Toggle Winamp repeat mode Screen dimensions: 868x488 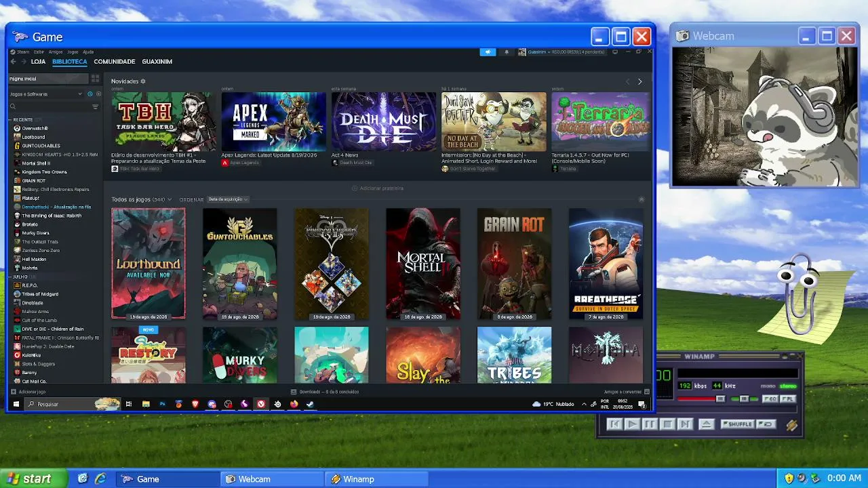click(x=766, y=424)
